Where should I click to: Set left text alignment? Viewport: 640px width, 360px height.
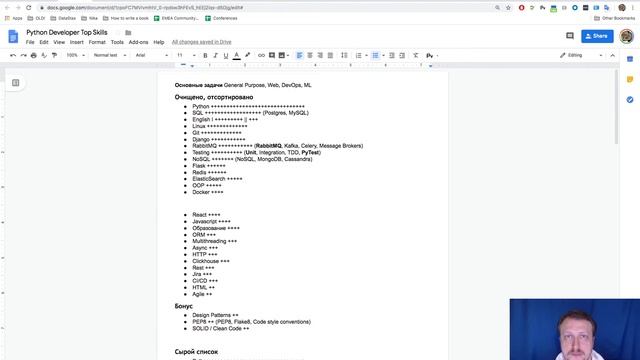pyautogui.click(x=300, y=55)
